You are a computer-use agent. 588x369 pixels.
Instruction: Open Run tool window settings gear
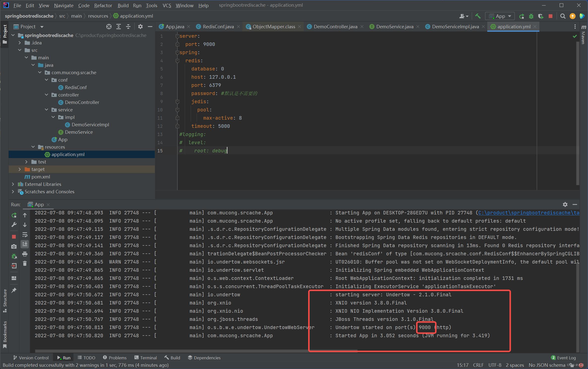click(565, 204)
